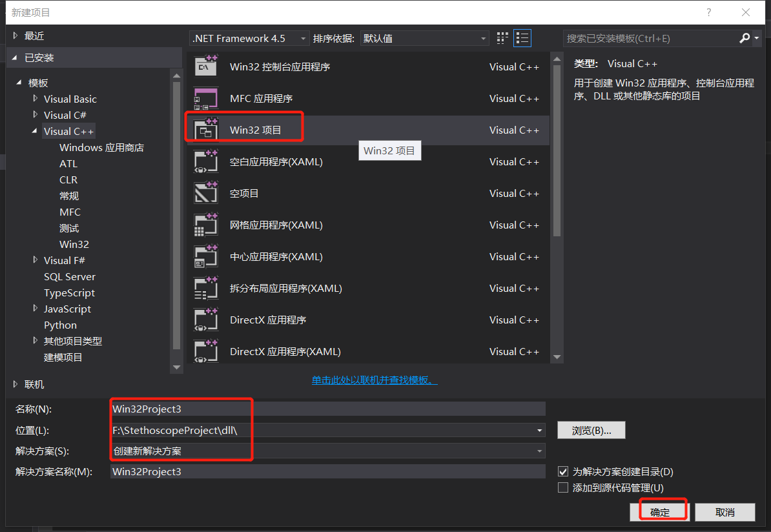This screenshot has height=532, width=771.
Task: Click the 确定 button
Action: [x=659, y=511]
